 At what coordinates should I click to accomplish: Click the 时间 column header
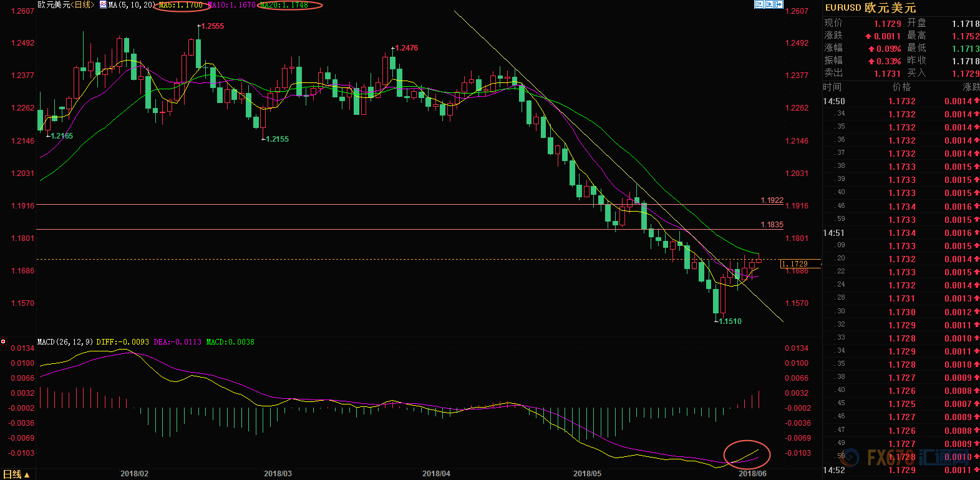(832, 87)
